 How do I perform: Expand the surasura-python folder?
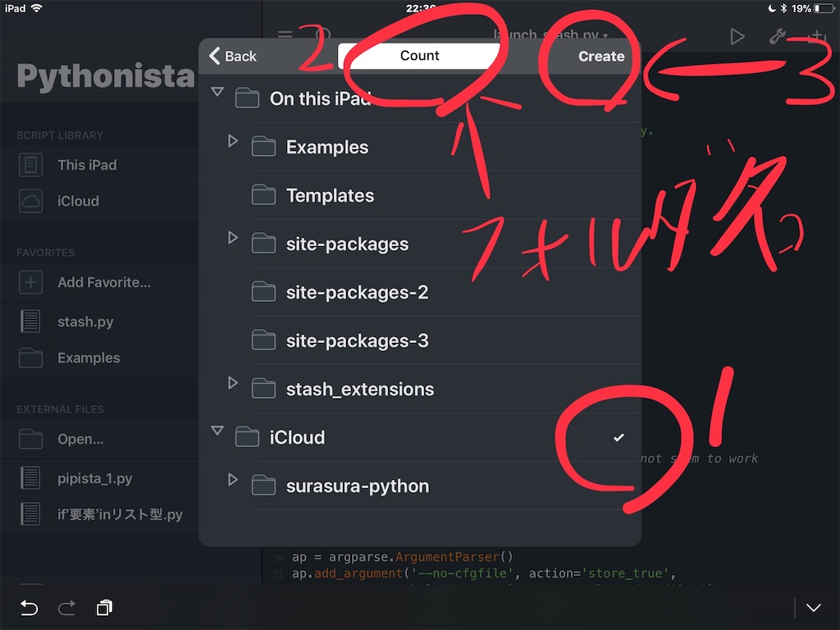232,479
